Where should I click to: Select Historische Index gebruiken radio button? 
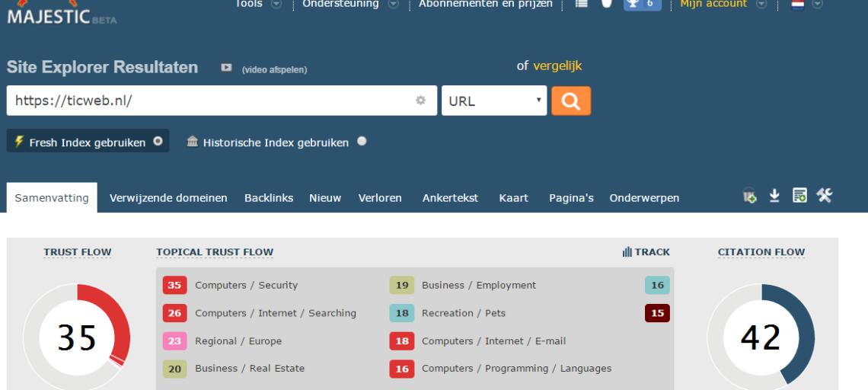(362, 141)
